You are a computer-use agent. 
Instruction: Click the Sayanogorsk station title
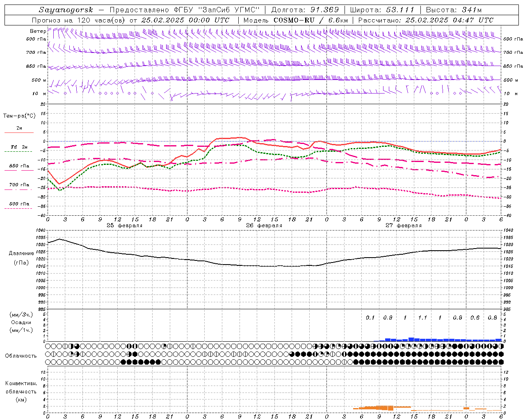pyautogui.click(x=66, y=10)
